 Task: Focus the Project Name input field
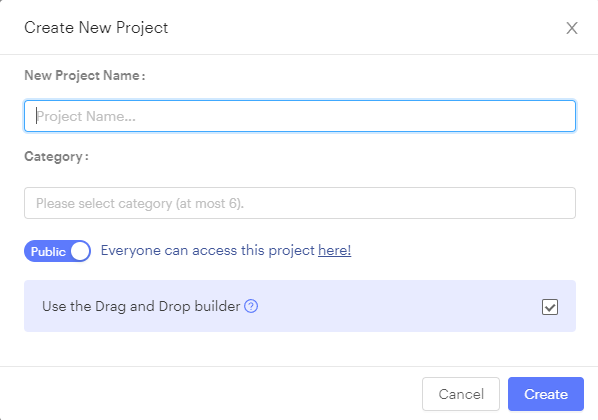(300, 116)
